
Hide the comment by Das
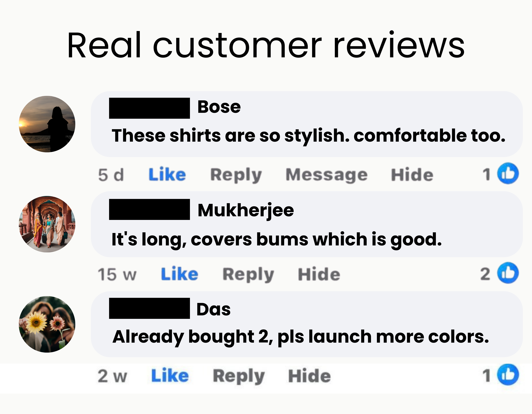tap(310, 376)
